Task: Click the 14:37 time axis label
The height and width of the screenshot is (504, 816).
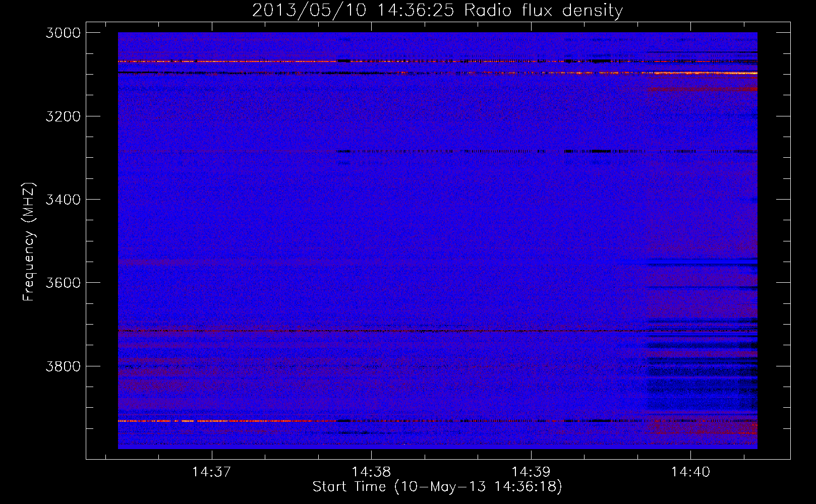Action: pos(212,472)
